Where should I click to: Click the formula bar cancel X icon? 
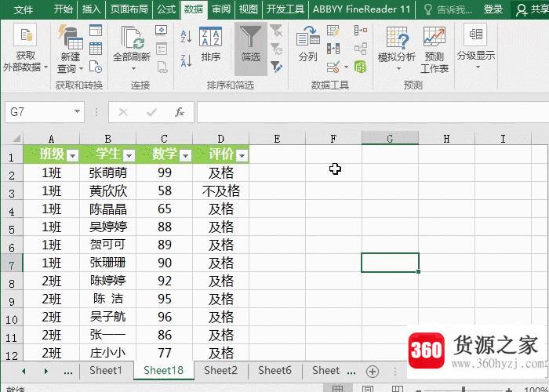click(x=123, y=112)
